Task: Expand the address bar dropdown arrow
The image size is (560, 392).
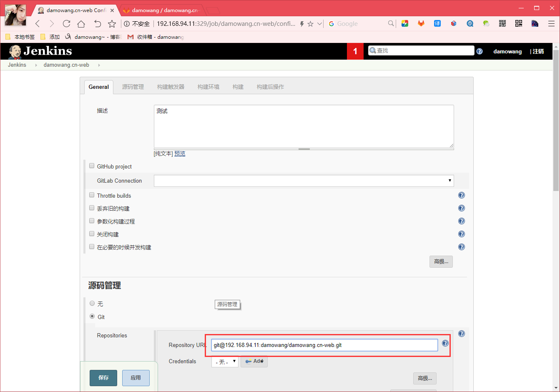Action: (x=319, y=24)
